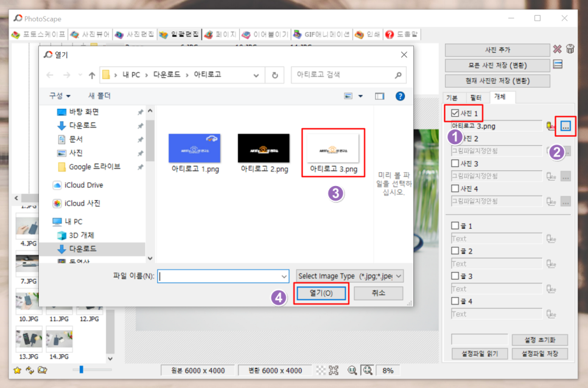
Task: Click the edit settings icon for 글 4
Action: [x=551, y=314]
